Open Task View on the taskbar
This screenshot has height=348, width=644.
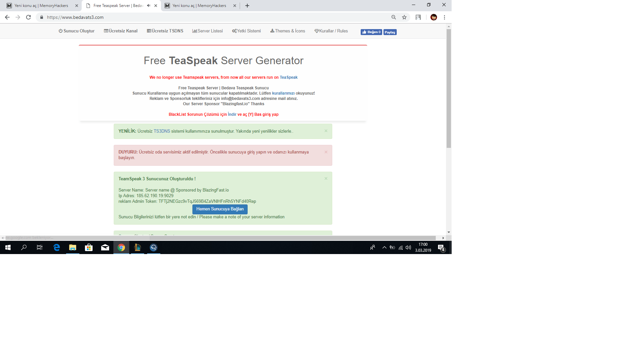40,247
